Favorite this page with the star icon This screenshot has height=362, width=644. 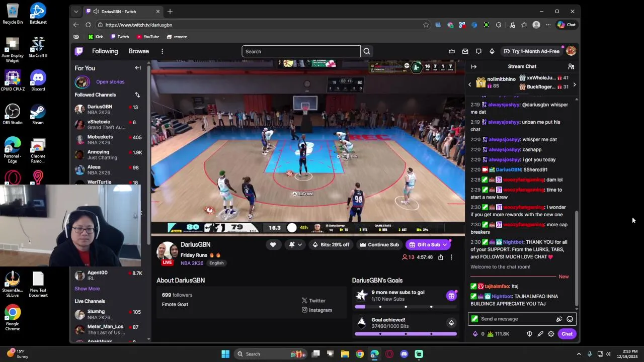click(426, 25)
